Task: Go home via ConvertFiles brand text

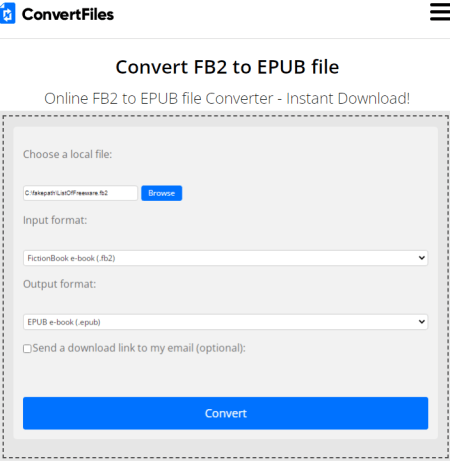Action: pyautogui.click(x=68, y=15)
